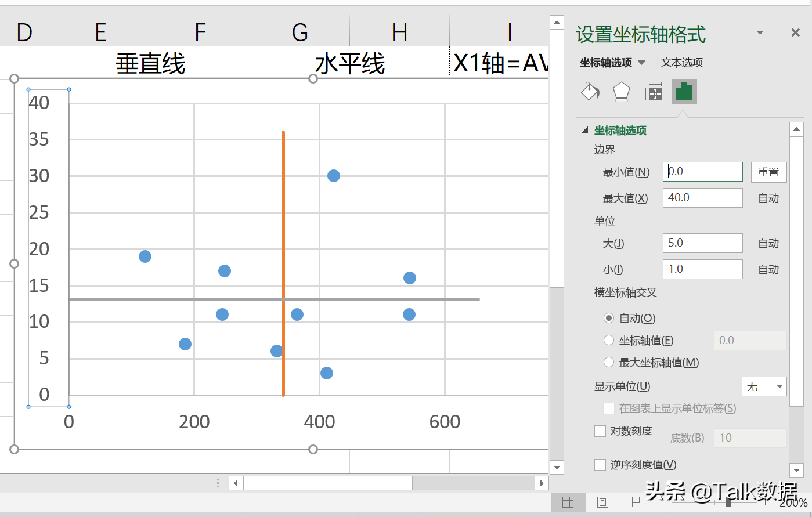Click the worksheet vertical scroll down arrow

click(x=557, y=467)
